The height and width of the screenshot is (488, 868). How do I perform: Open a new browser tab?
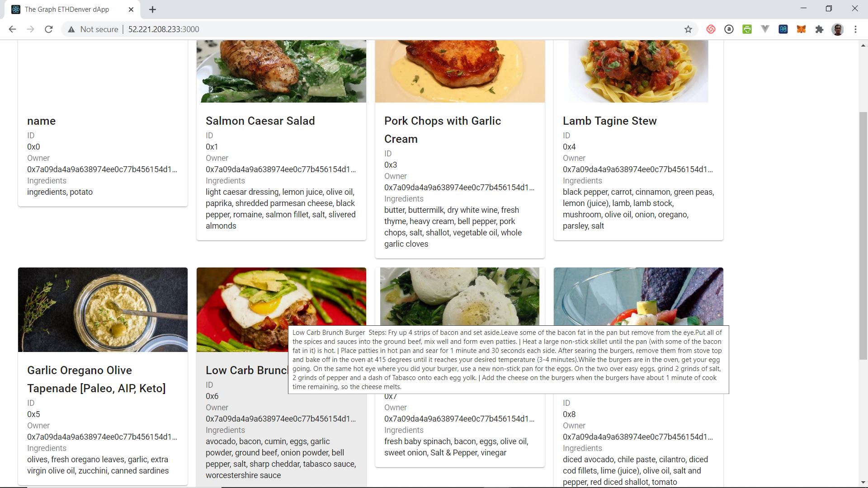152,9
